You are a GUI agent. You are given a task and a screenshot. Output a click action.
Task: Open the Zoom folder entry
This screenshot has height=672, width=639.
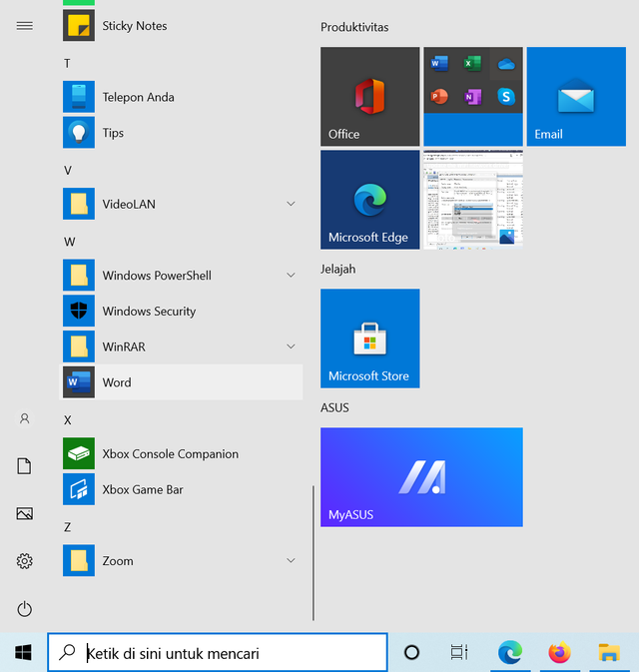tap(181, 560)
